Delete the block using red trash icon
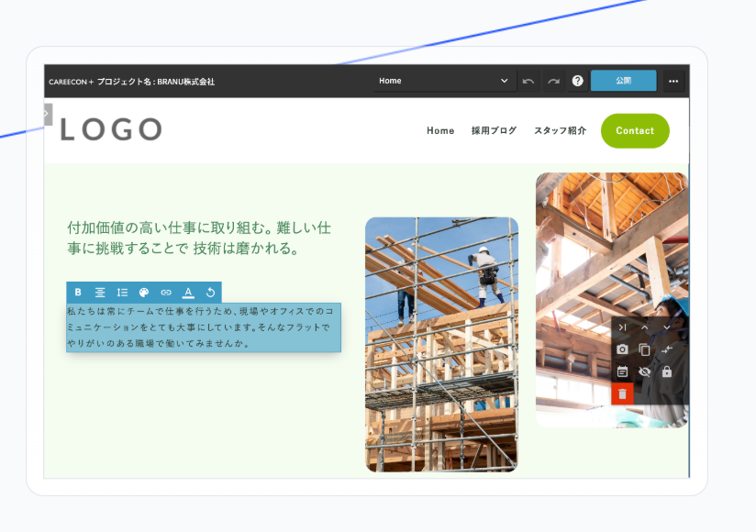756x532 pixels. [622, 393]
